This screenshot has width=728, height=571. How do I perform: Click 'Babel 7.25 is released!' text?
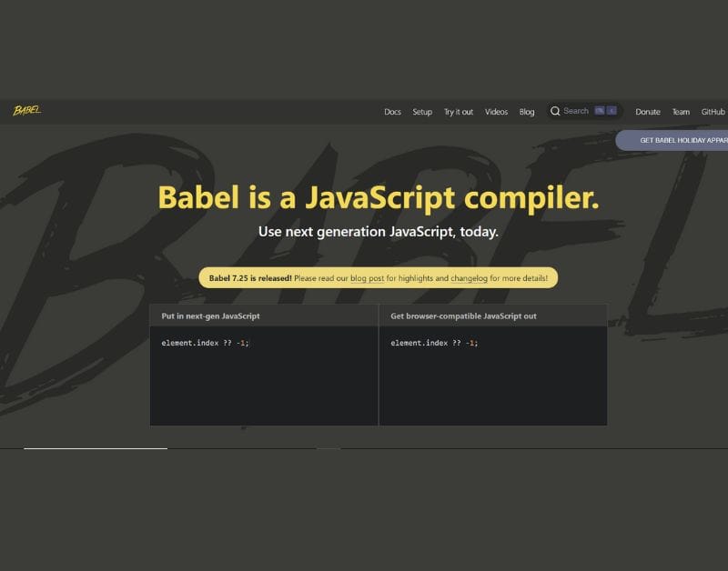tap(250, 278)
